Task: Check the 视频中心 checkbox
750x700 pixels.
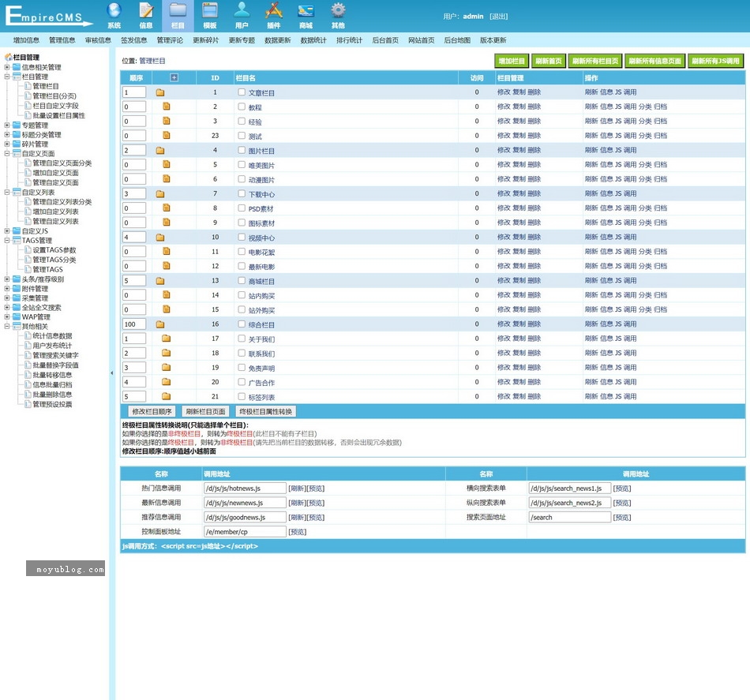Action: [x=242, y=237]
